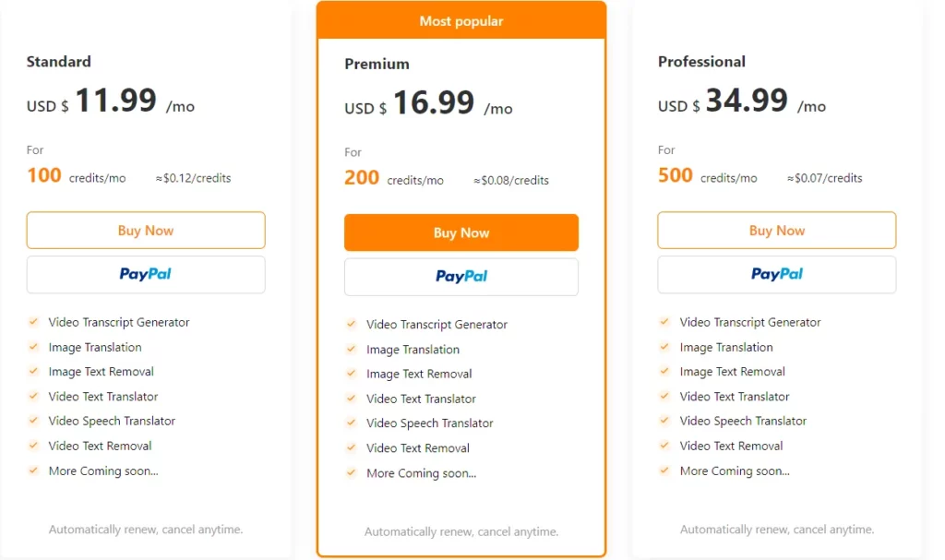Image resolution: width=945 pixels, height=560 pixels.
Task: Click the Image Translation checkmark in Premium plan
Action: pyautogui.click(x=352, y=350)
